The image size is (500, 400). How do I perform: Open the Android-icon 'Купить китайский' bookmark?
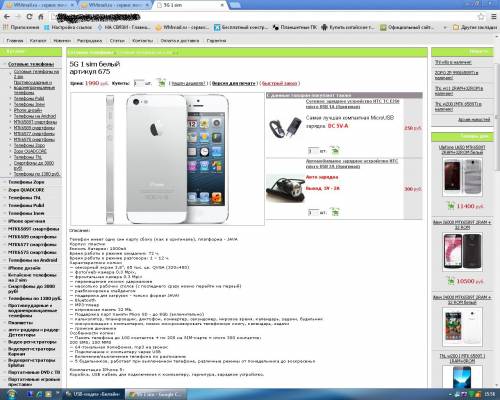[348, 27]
